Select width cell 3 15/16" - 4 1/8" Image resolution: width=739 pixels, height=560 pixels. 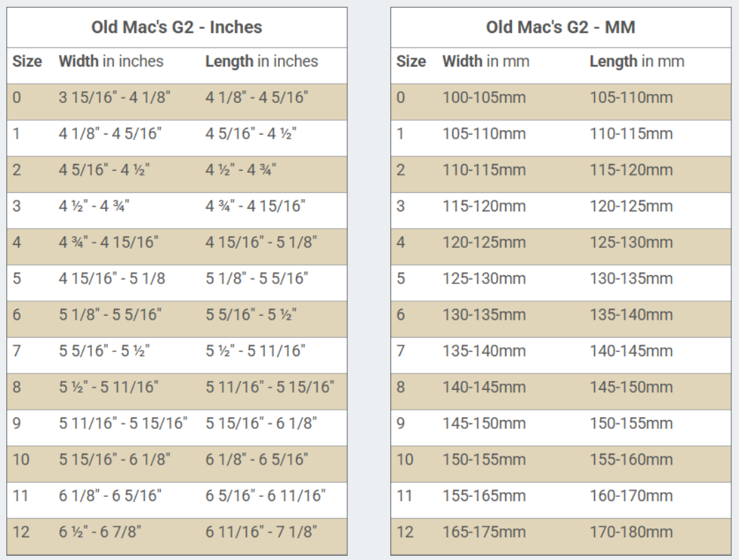coord(115,97)
